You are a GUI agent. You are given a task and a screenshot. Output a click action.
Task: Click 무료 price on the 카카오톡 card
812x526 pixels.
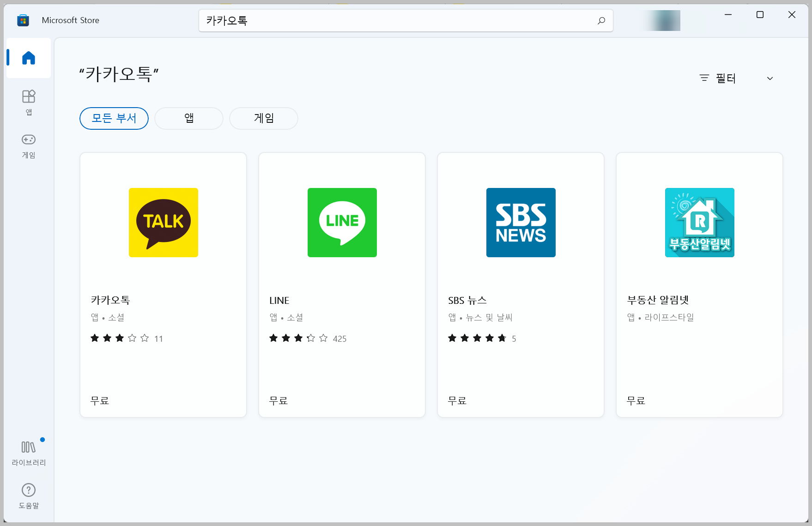100,401
